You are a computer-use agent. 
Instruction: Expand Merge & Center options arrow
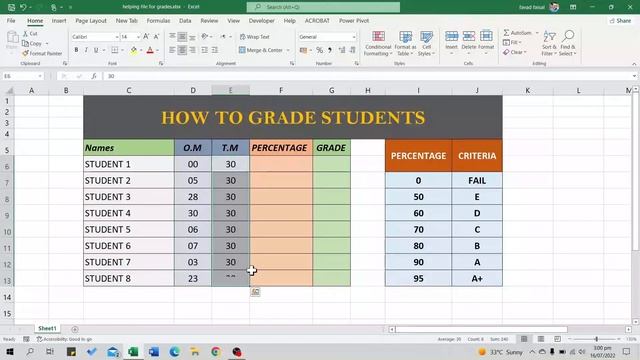click(x=288, y=50)
